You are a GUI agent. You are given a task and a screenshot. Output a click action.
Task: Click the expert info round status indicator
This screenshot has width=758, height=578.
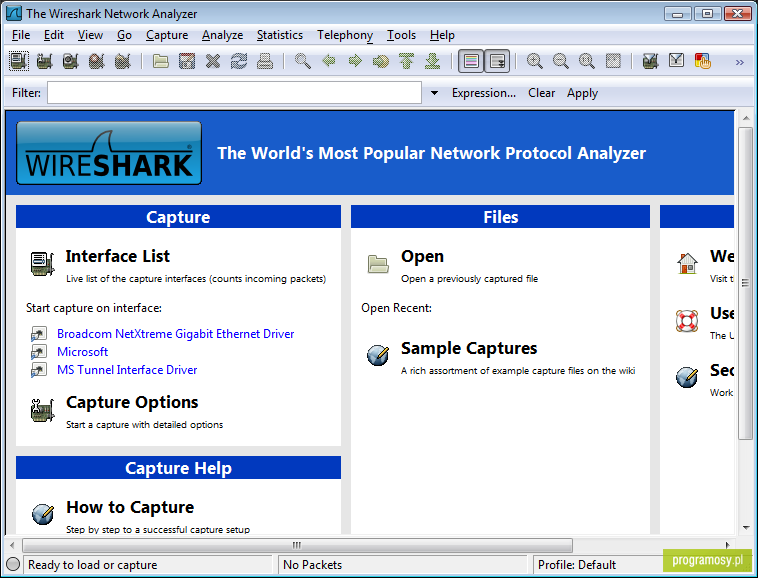[14, 564]
